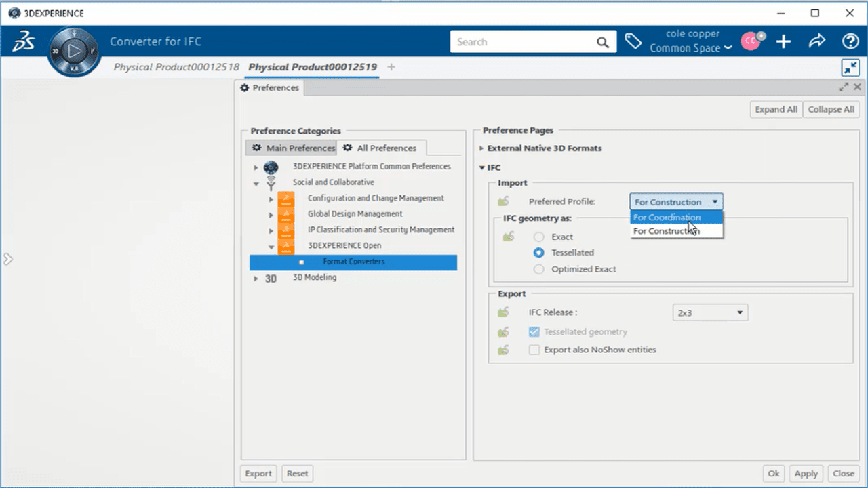Click the orange Configuration and Change Management icon
The width and height of the screenshot is (868, 488).
286,199
